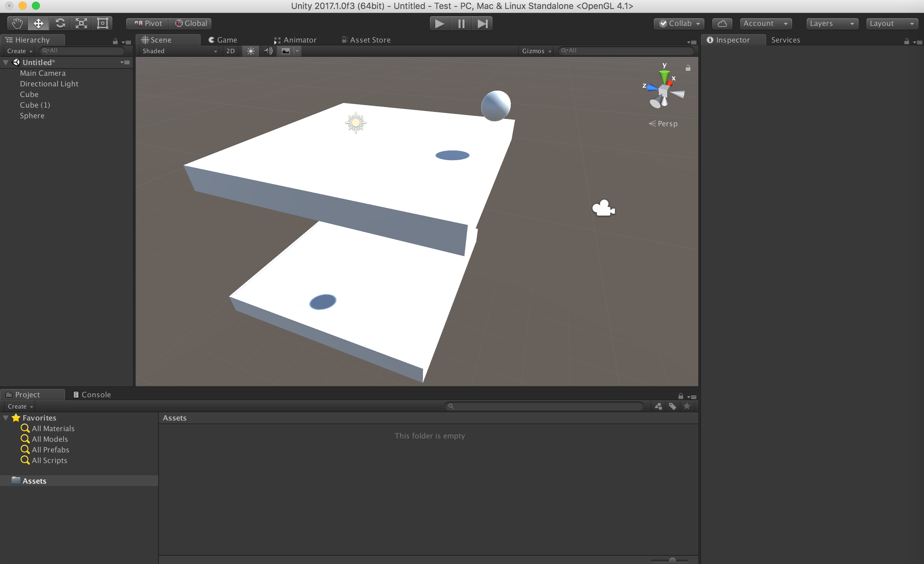Switch to the Services tab
Screen dimensions: 924x564
click(x=785, y=40)
